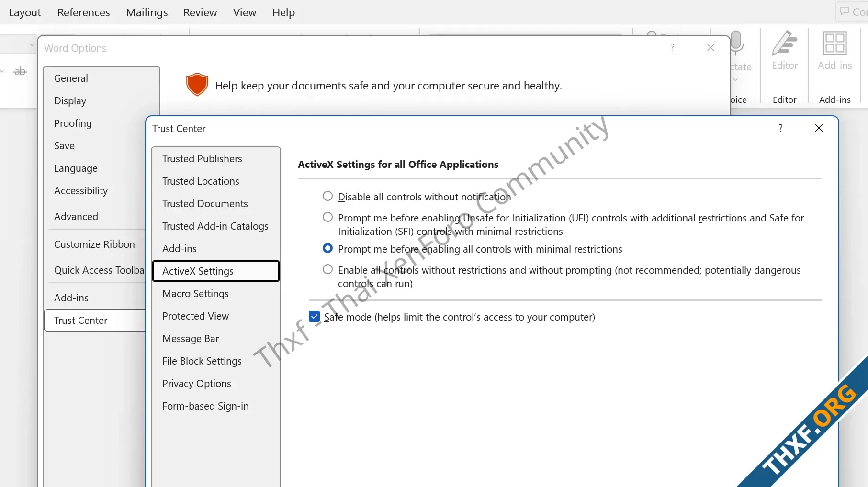Select Enable all controls without restrictions
The height and width of the screenshot is (487, 868).
(327, 269)
